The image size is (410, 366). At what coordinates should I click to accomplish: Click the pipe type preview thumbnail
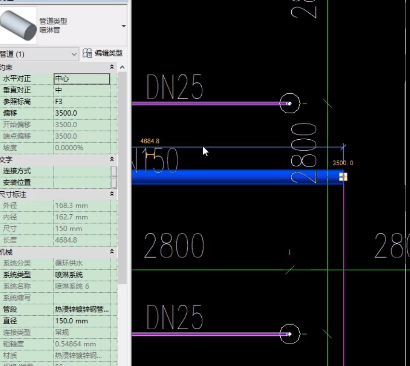point(18,25)
